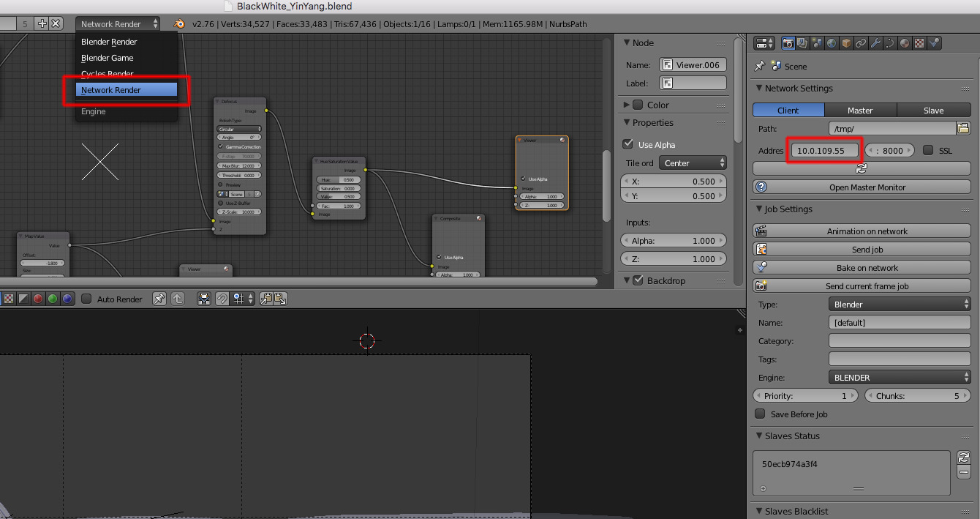The image size is (980, 519).
Task: Open the Properties editor type selector
Action: coord(764,43)
